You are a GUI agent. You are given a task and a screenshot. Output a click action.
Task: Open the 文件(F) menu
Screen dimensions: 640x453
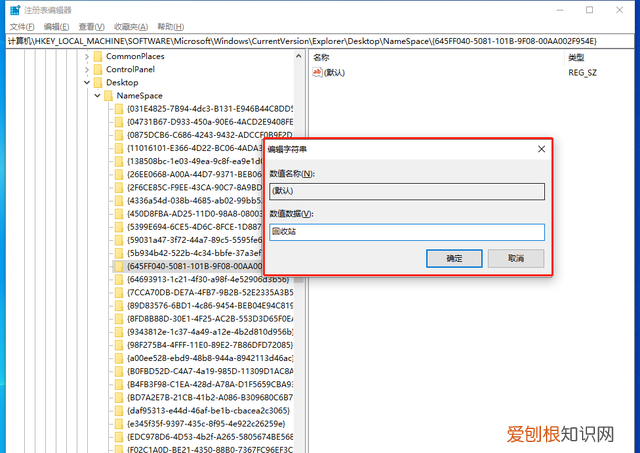pyautogui.click(x=22, y=26)
